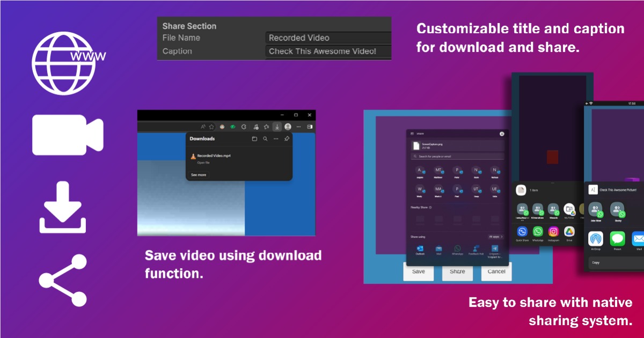The width and height of the screenshot is (644, 338).
Task: Click the favorite star icon in address bar
Action: point(211,127)
